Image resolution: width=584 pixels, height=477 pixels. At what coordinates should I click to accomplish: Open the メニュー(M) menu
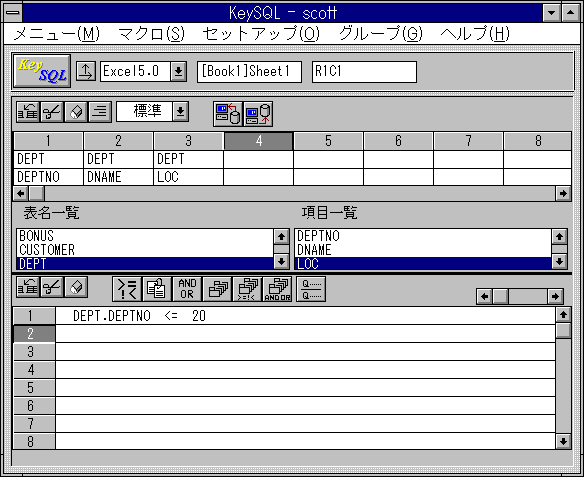coord(57,34)
